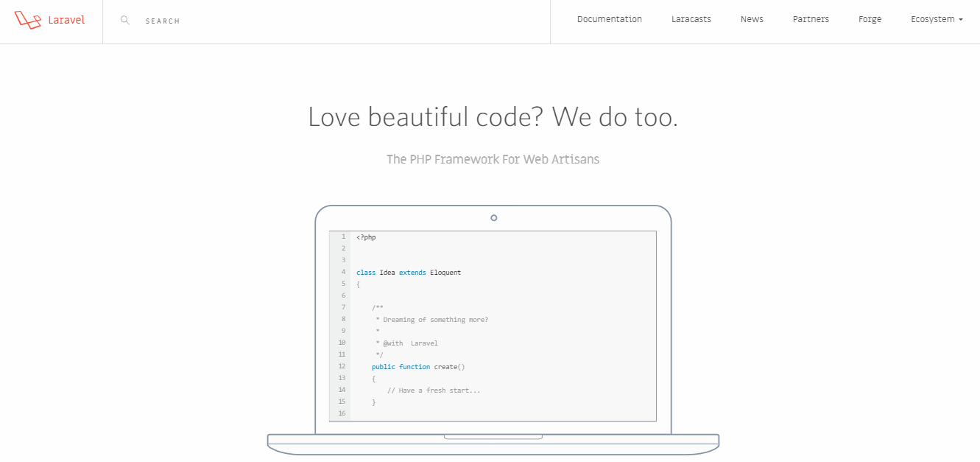Click 'class Idea extends Eloquent' code line

[x=409, y=273]
